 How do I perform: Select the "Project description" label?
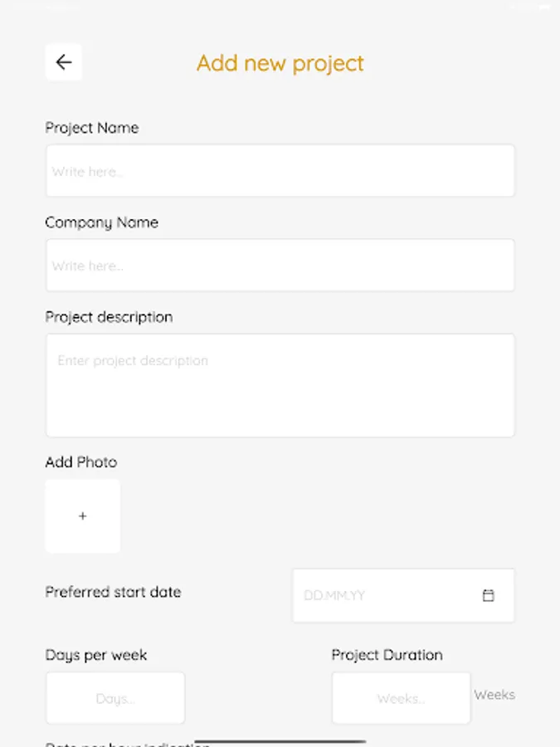pyautogui.click(x=109, y=317)
